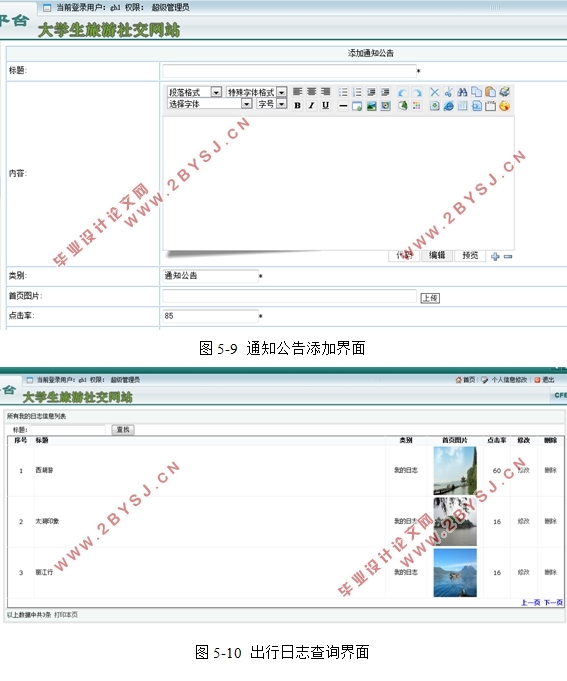Click the redo arrow icon
The image size is (567, 681).
click(x=417, y=92)
